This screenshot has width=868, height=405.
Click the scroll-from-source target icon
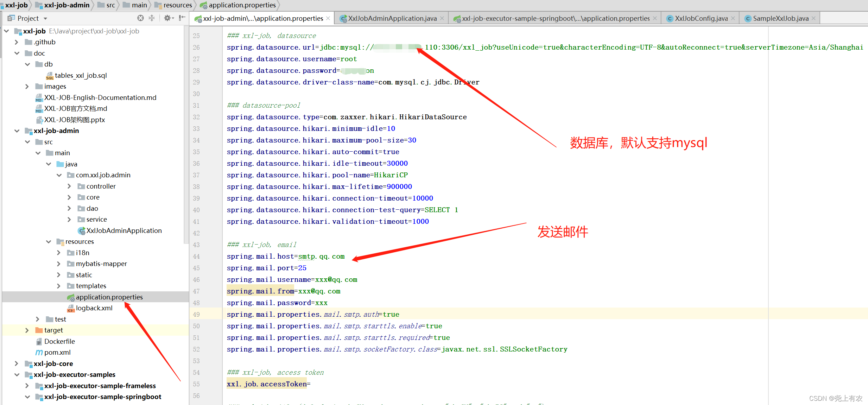pyautogui.click(x=140, y=18)
